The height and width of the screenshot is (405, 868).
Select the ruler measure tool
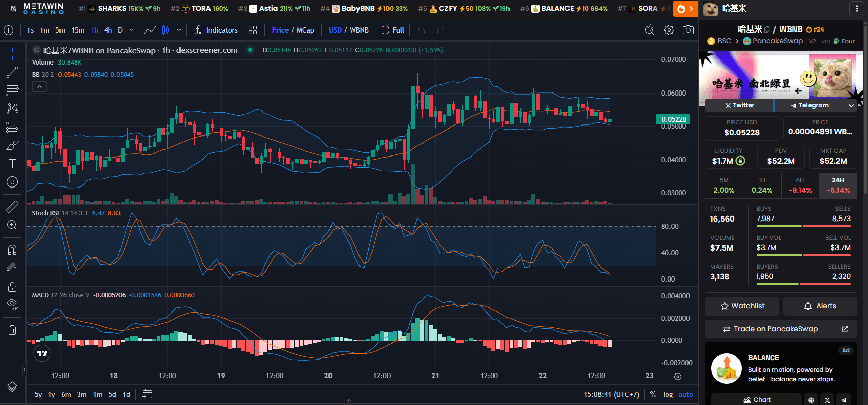[x=12, y=207]
